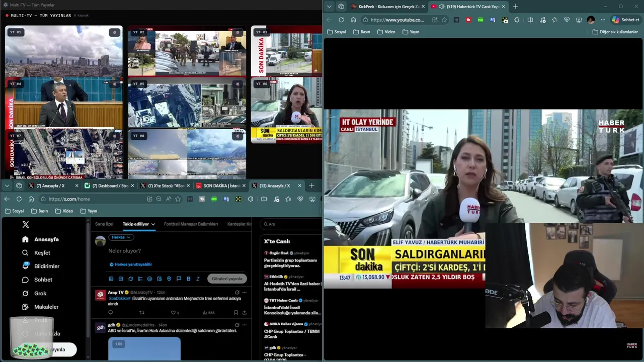Select the YT #6 stream tile

point(286,111)
